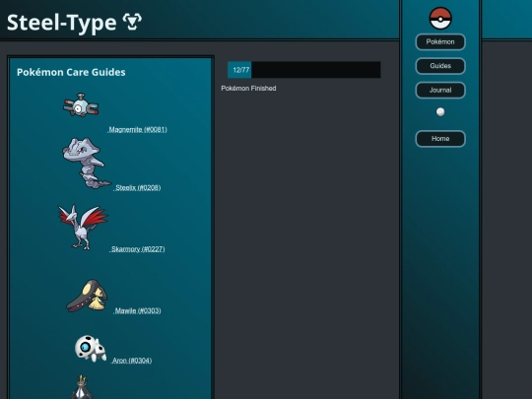532x399 pixels.
Task: Click the Mawile sprite image
Action: pyautogui.click(x=87, y=296)
